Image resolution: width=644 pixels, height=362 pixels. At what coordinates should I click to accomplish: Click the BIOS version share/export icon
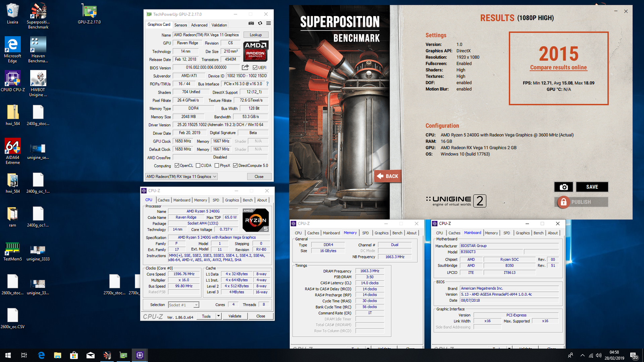(245, 68)
